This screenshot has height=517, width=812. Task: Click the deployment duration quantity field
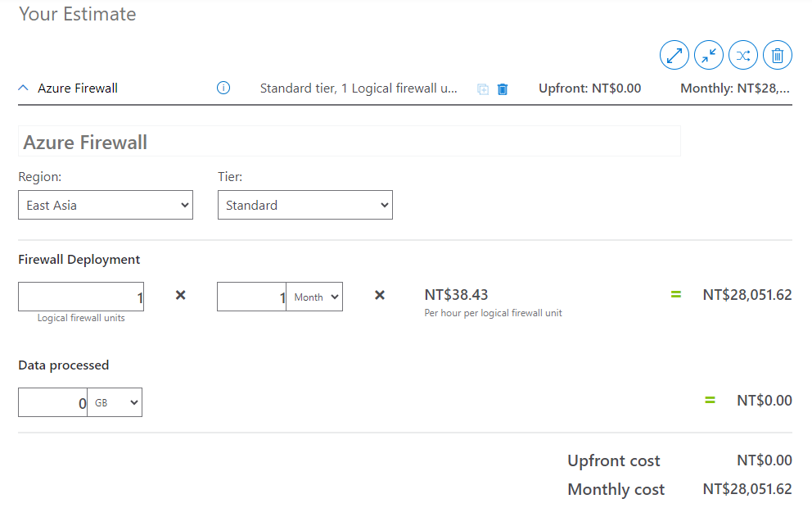pyautogui.click(x=251, y=297)
